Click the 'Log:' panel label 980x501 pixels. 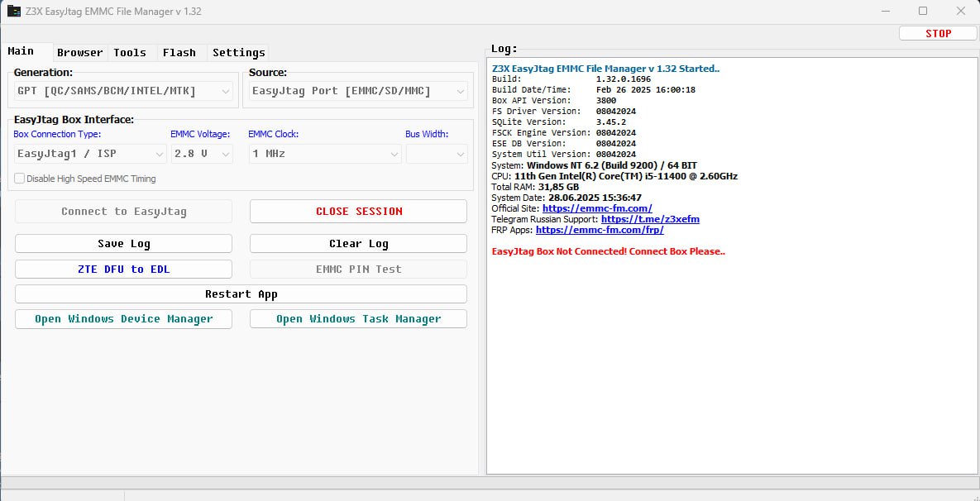[504, 49]
